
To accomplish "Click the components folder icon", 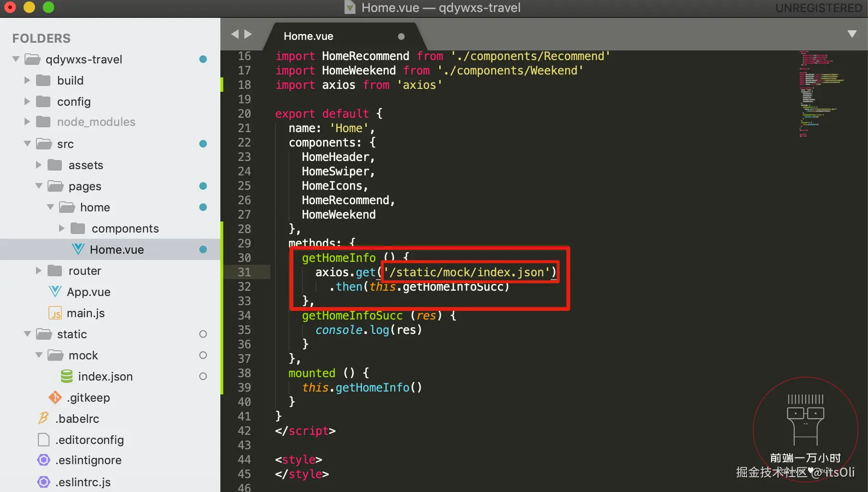I will [x=78, y=228].
